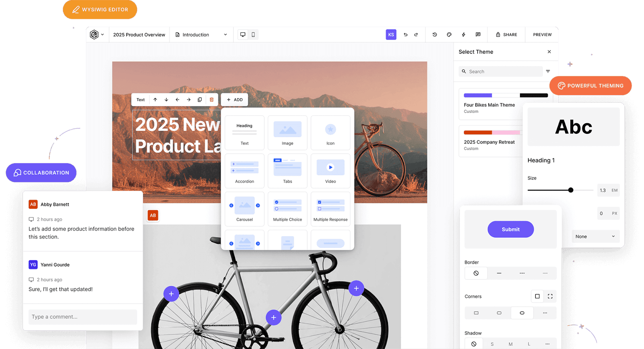This screenshot has width=644, height=349.
Task: Click the undo arrow icon
Action: tap(405, 35)
